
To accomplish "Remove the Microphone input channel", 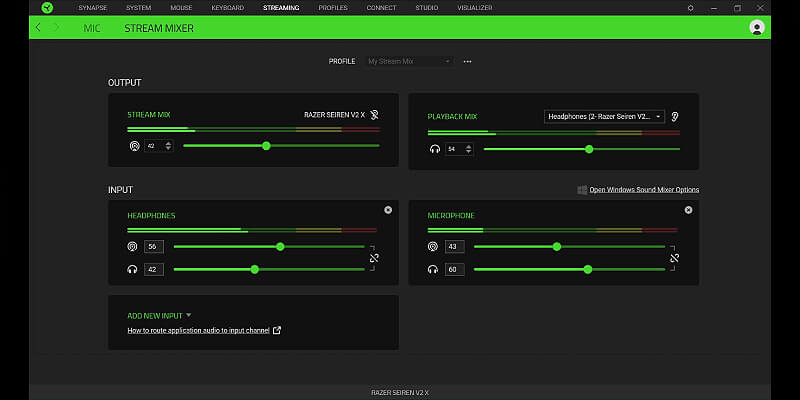I will (688, 210).
